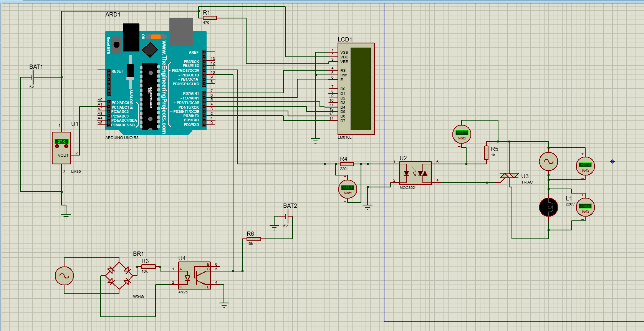The height and width of the screenshot is (331, 644).
Task: Select the AC source beside bridge rectifier
Action: coord(64,276)
